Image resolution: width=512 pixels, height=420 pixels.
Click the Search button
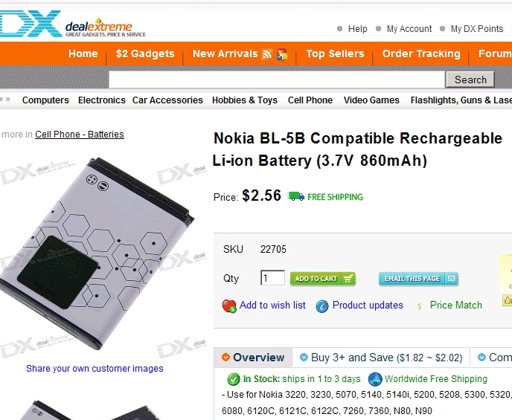[470, 80]
